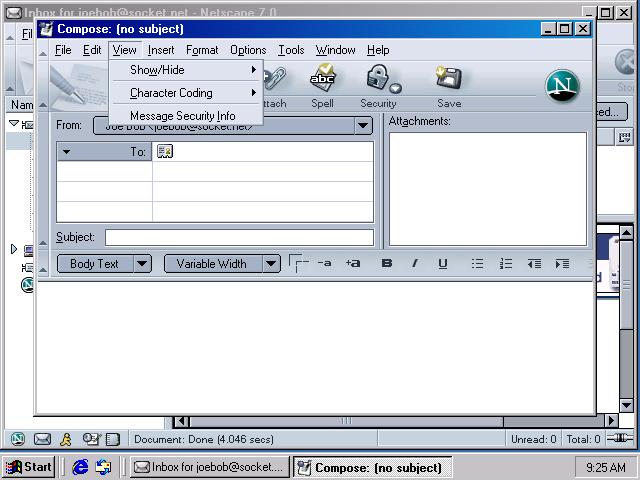Open the From address dropdown
The image size is (640, 480).
click(363, 126)
